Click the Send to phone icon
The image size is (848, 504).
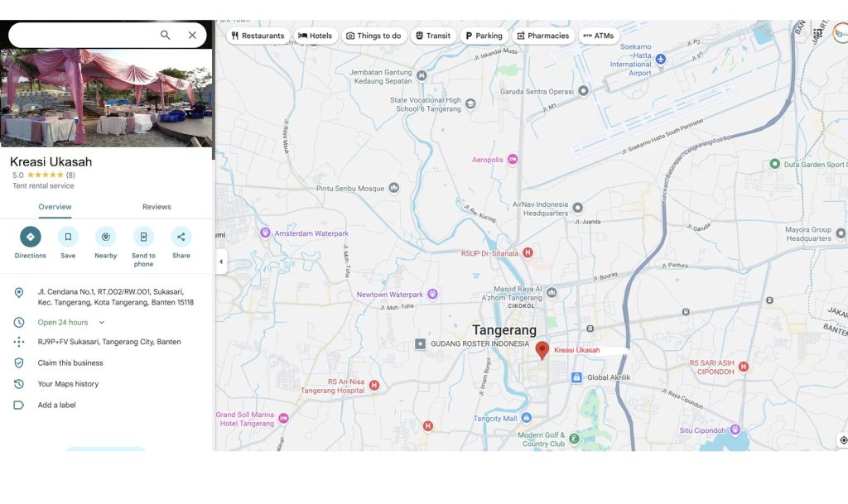pos(143,237)
